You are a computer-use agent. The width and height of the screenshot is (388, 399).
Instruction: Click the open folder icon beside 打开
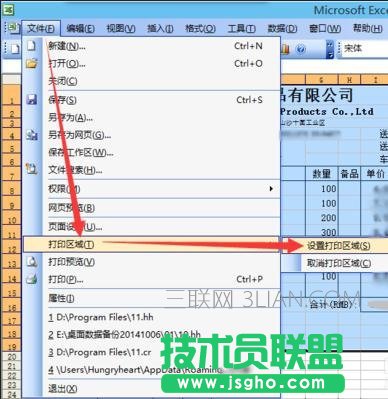(32, 63)
